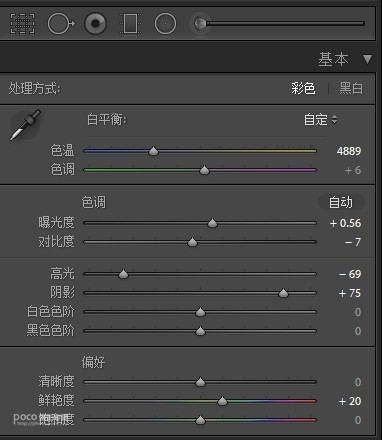Click the 鲜艳度 vibrance value +20

350,401
